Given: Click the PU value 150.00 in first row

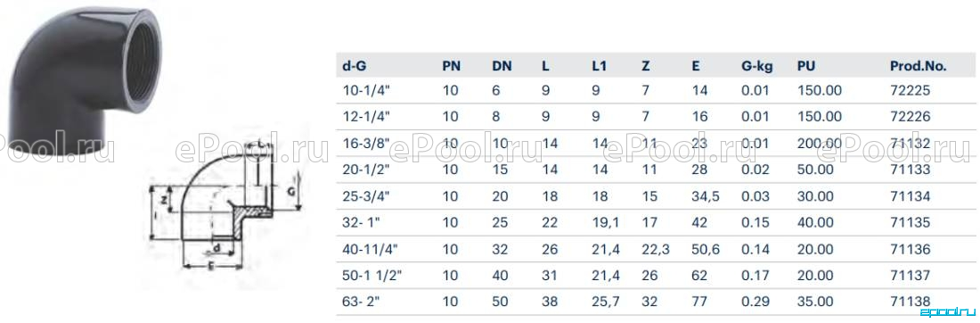Looking at the screenshot, I should coord(820,90).
